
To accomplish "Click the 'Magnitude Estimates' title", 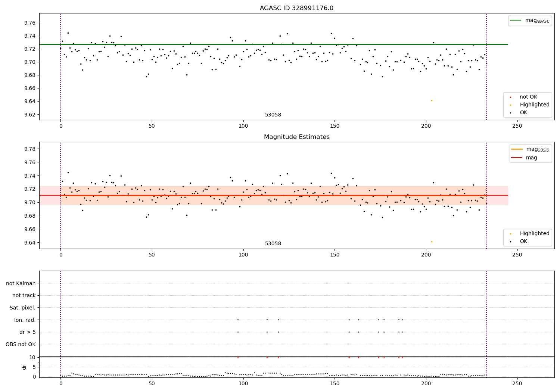I will click(x=296, y=137).
